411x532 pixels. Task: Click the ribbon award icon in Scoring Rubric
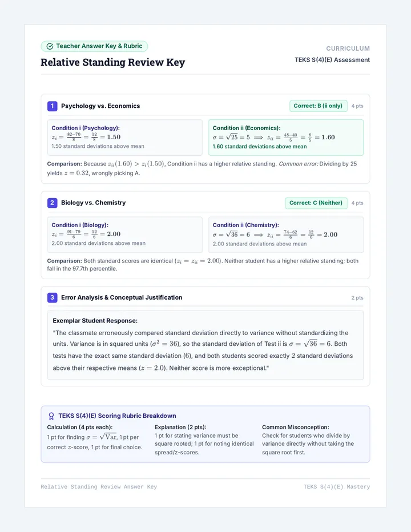tap(51, 416)
